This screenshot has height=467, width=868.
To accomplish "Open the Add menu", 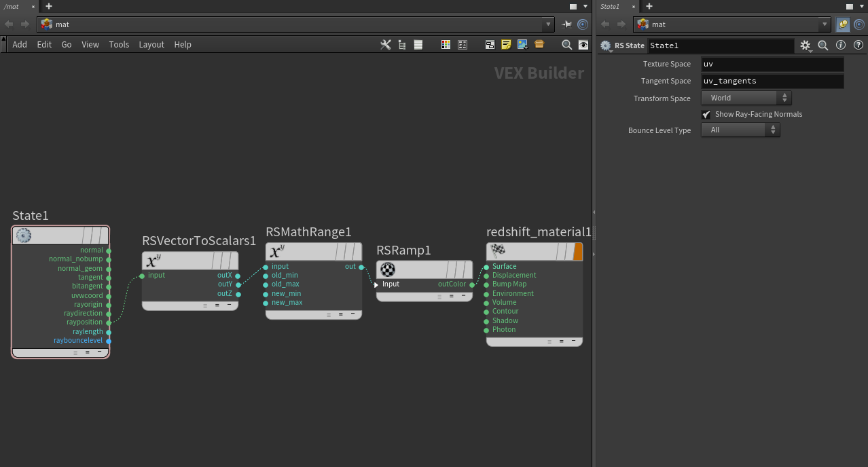I will (x=20, y=44).
